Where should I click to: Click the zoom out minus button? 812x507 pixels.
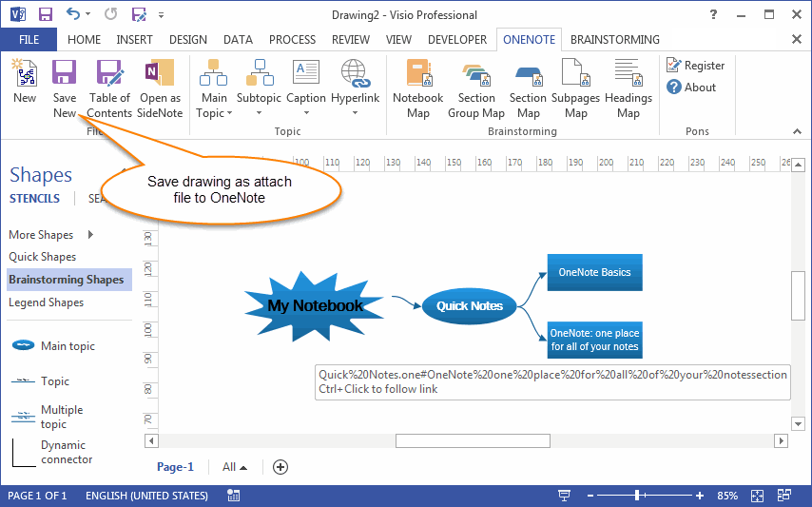point(590,496)
